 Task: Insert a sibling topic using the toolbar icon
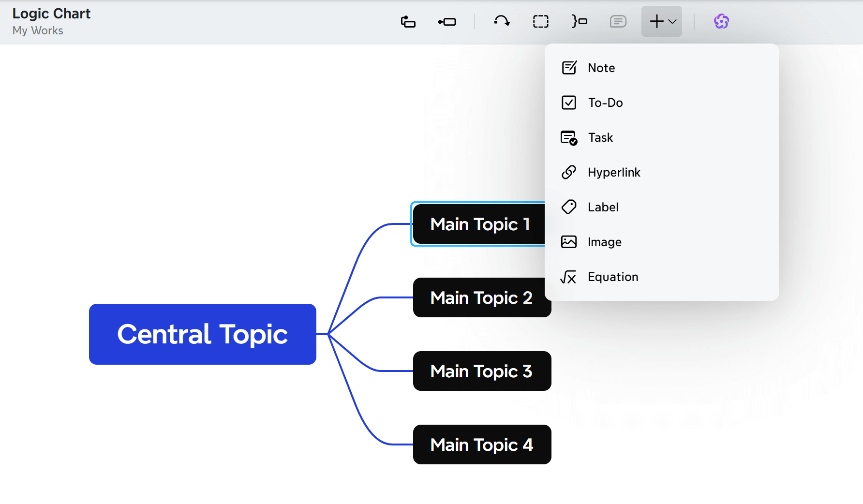[x=408, y=21]
